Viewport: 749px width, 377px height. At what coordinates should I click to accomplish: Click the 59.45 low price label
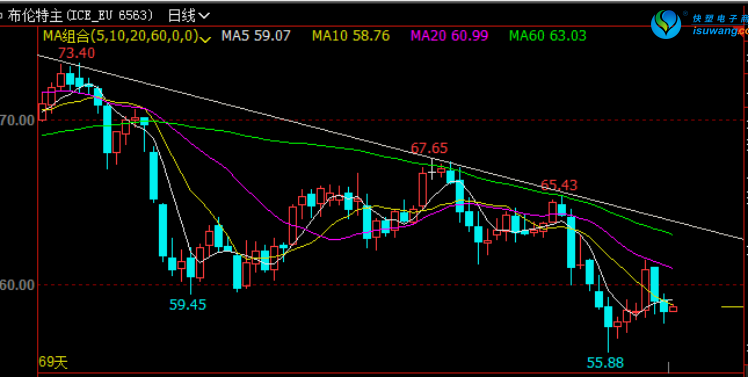(x=188, y=304)
